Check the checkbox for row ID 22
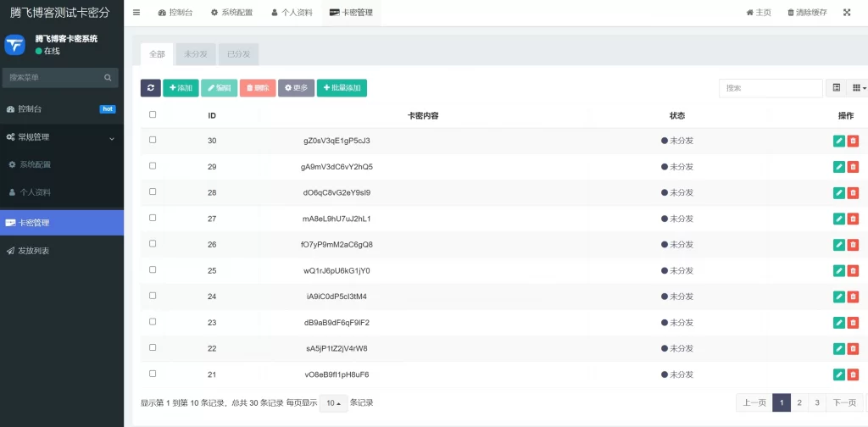Viewport: 868px width, 427px height. [x=153, y=348]
